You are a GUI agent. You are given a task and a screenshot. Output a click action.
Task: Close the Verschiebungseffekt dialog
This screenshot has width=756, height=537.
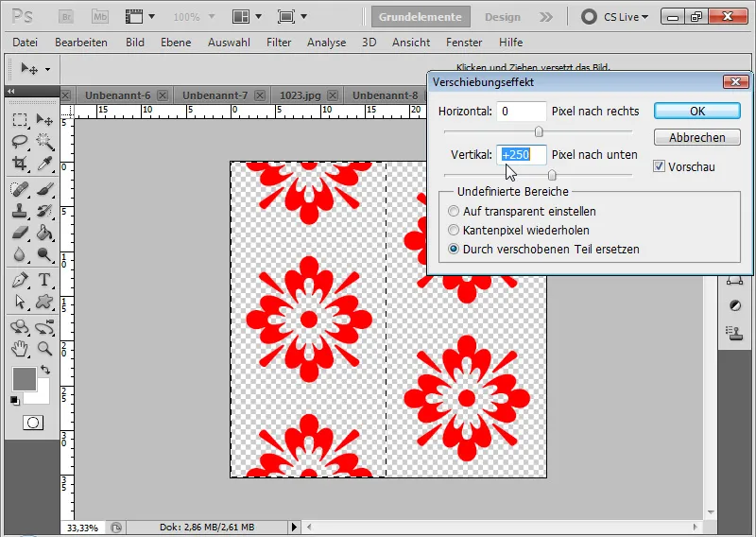(736, 82)
